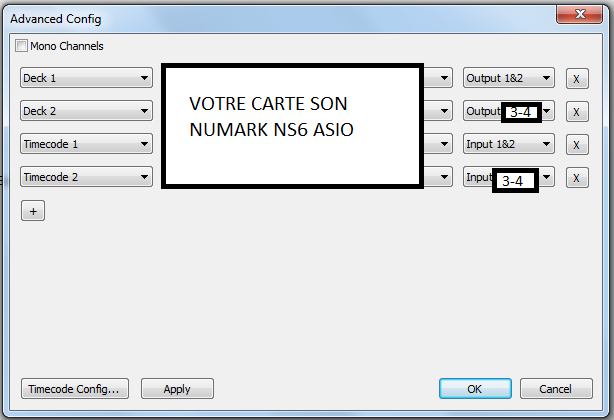
Task: Cancel the Advanced Config dialog
Action: coord(555,389)
